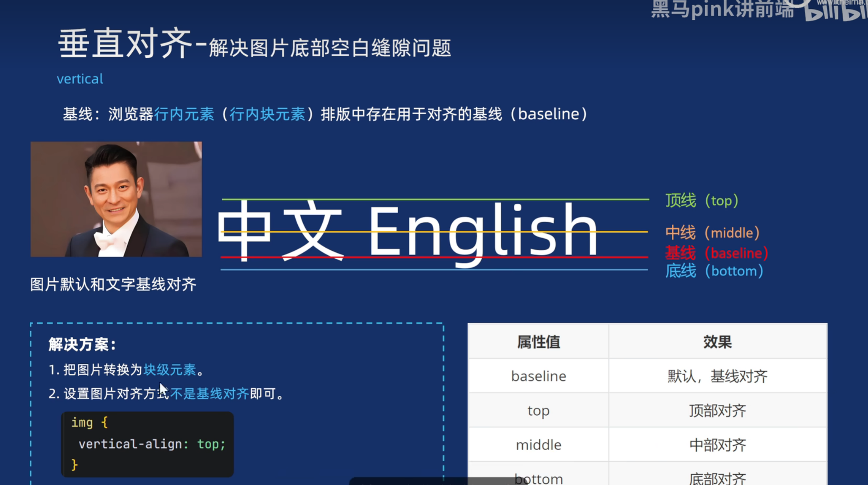Click the green 顶线 (top) label
The width and height of the screenshot is (868, 485).
[702, 200]
